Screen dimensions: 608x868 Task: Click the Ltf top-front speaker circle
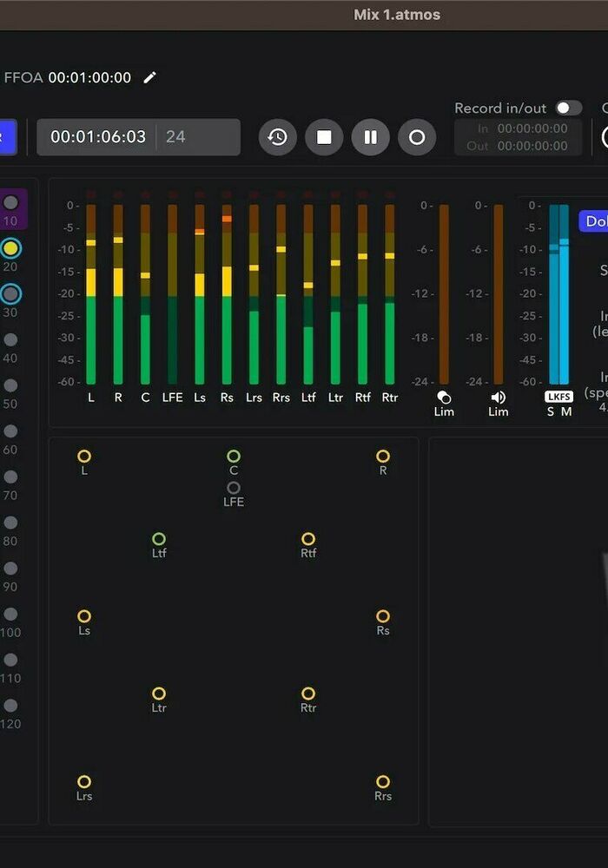[x=159, y=539]
